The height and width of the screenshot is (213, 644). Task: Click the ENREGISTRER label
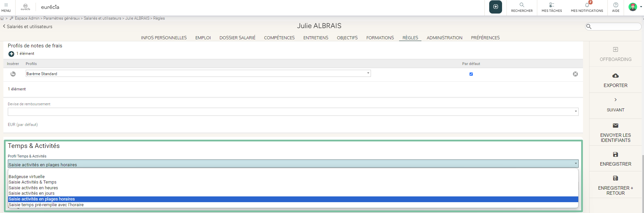click(616, 164)
